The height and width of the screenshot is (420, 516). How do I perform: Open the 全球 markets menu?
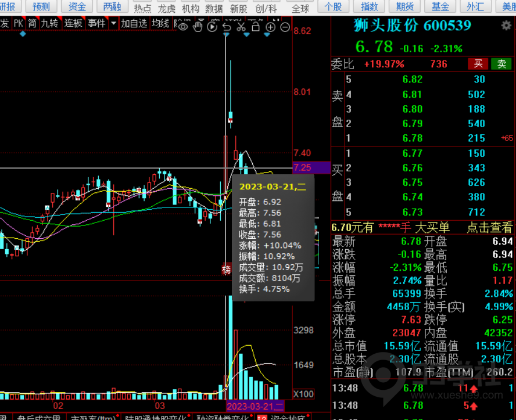(x=300, y=8)
